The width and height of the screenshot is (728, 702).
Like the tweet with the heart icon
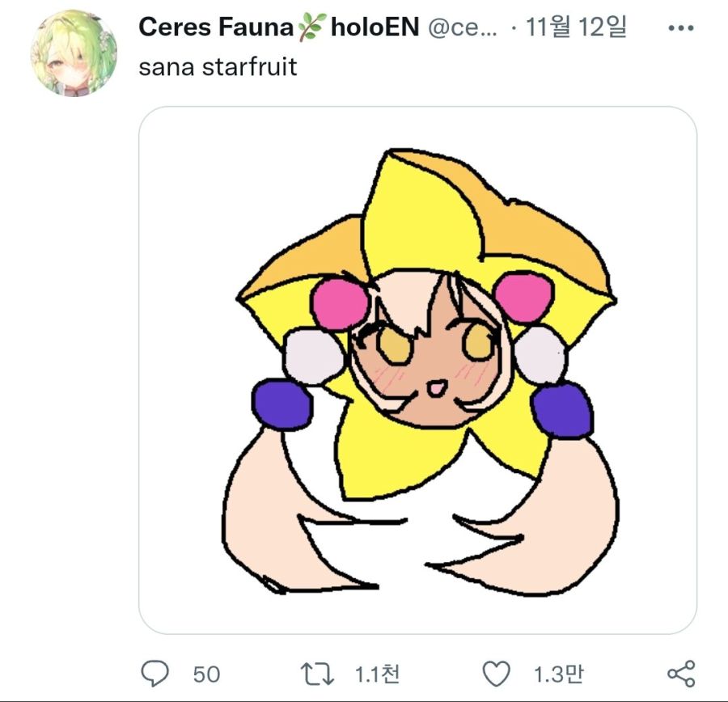pyautogui.click(x=497, y=673)
